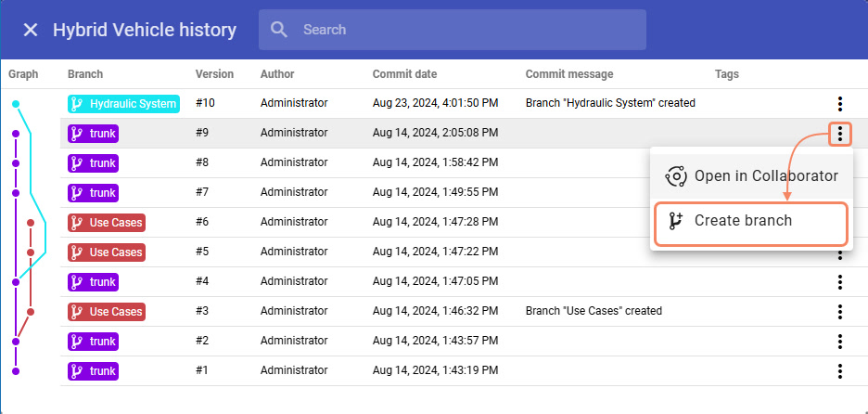Screen dimensions: 868x414
Task: Click the cyan graph node for version #10
Action: point(16,104)
